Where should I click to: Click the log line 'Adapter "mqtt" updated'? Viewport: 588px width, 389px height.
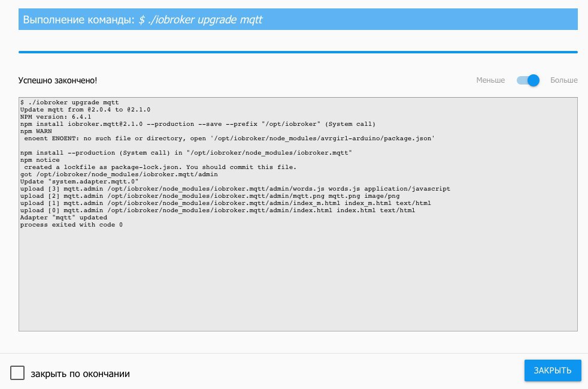63,218
